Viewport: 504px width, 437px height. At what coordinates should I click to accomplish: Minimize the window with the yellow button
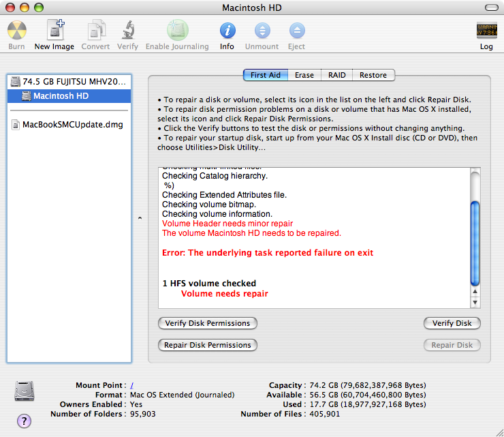click(x=25, y=7)
